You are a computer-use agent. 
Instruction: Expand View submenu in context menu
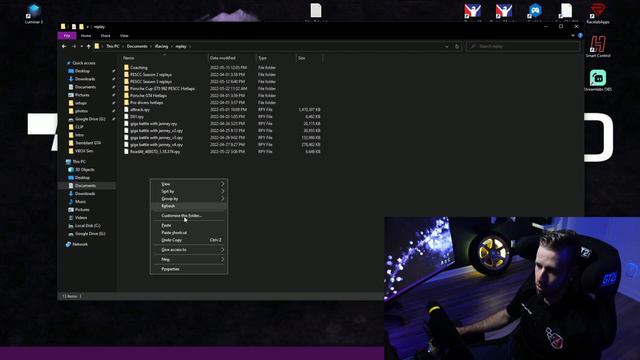point(189,184)
